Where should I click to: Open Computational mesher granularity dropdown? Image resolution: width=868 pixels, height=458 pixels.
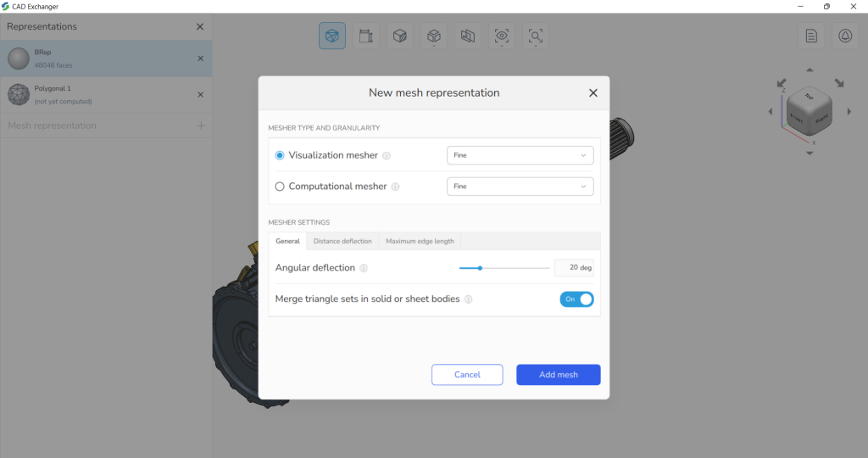[520, 187]
